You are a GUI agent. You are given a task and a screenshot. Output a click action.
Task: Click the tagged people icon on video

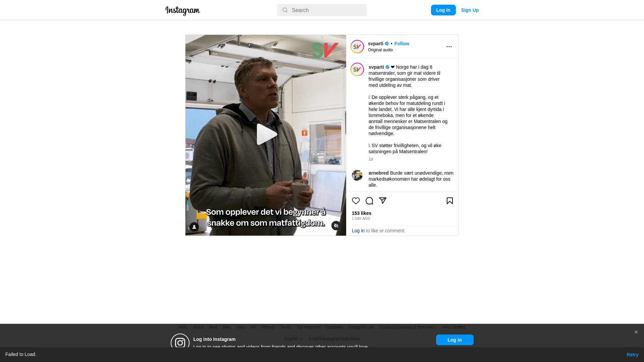(194, 227)
